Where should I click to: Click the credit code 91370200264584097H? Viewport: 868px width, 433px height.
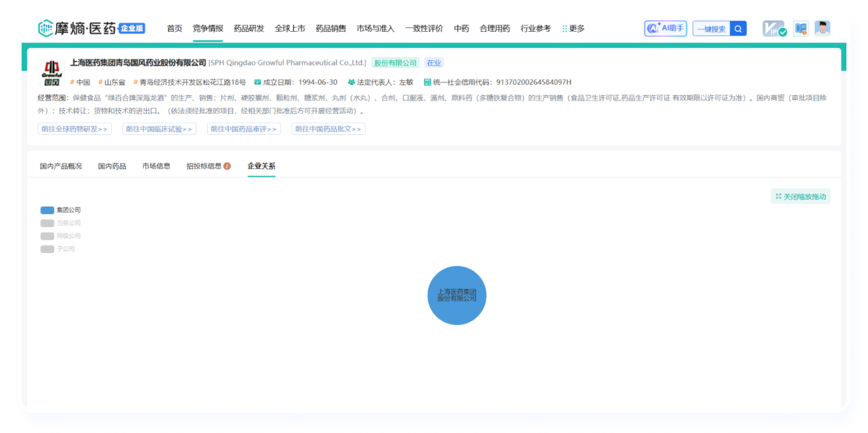[534, 82]
